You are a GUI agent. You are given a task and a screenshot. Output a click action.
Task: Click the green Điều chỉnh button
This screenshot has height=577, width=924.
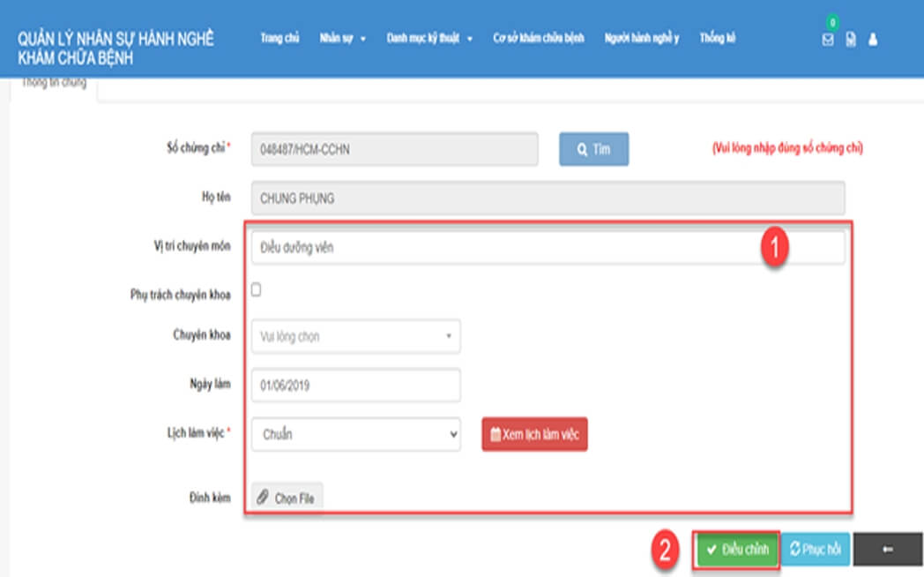click(737, 549)
